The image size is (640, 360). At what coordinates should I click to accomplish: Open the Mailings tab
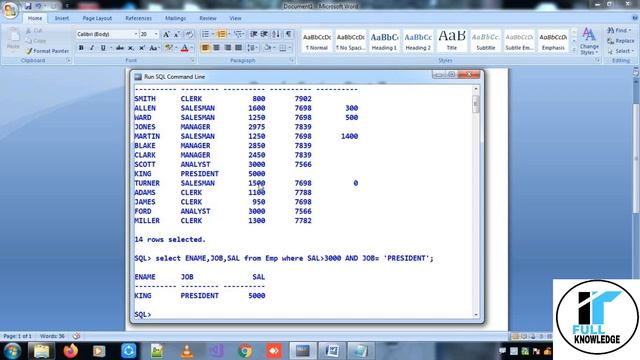tap(176, 18)
